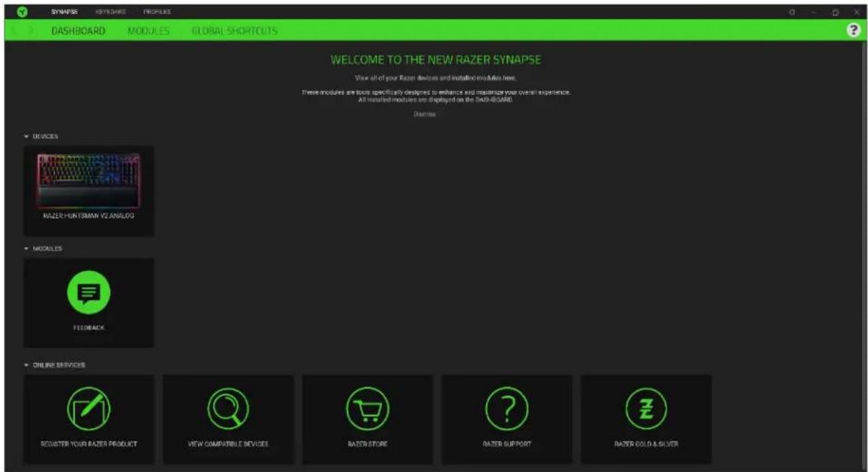Open the Razer Support question icon

point(507,409)
